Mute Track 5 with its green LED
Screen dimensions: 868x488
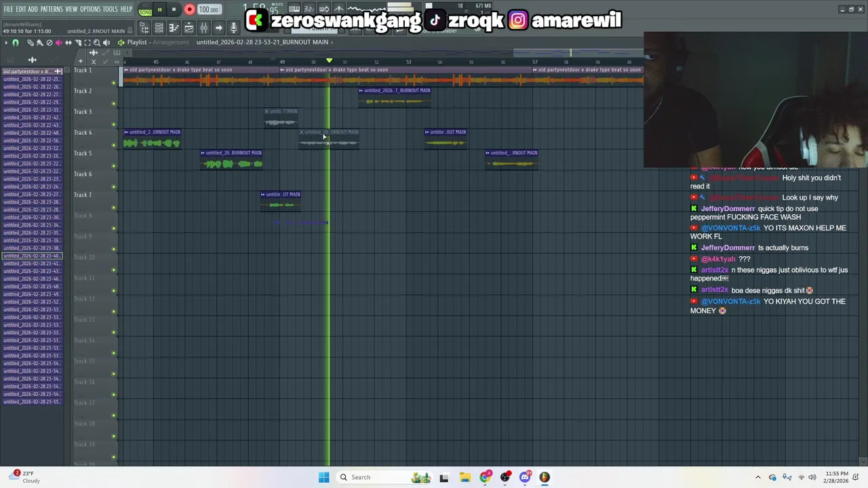tap(114, 166)
